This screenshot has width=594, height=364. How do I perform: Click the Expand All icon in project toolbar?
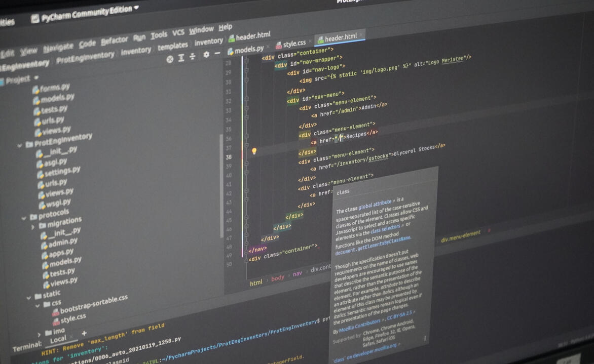181,58
